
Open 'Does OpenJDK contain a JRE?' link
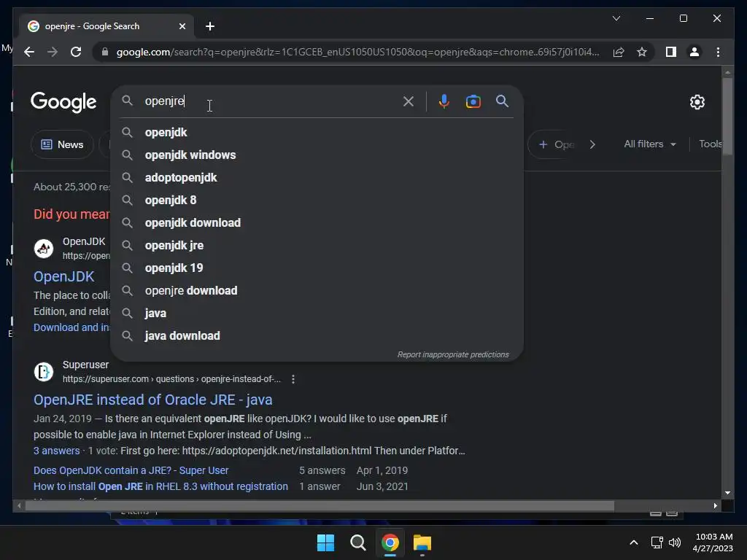click(131, 470)
